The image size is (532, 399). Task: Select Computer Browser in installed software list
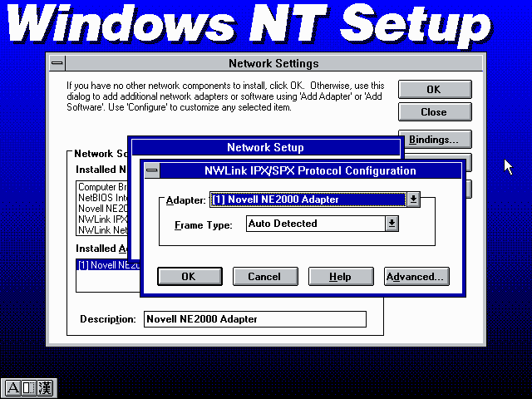(102, 187)
